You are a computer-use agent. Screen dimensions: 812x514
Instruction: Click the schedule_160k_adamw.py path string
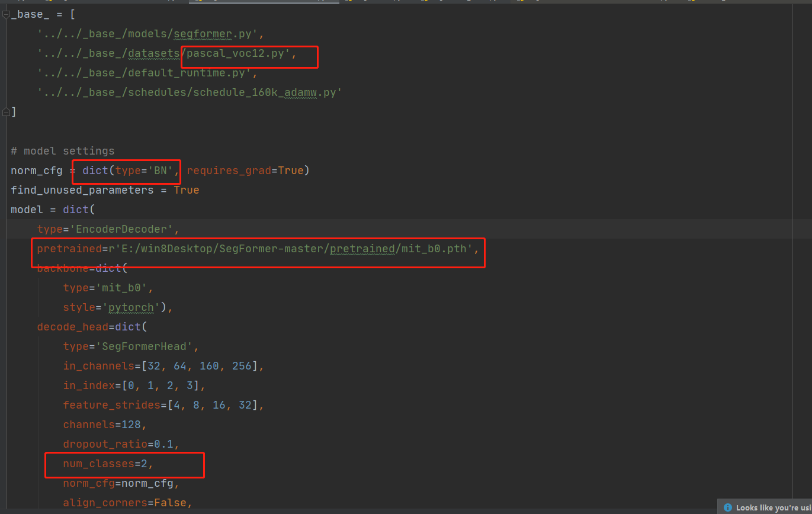[190, 92]
